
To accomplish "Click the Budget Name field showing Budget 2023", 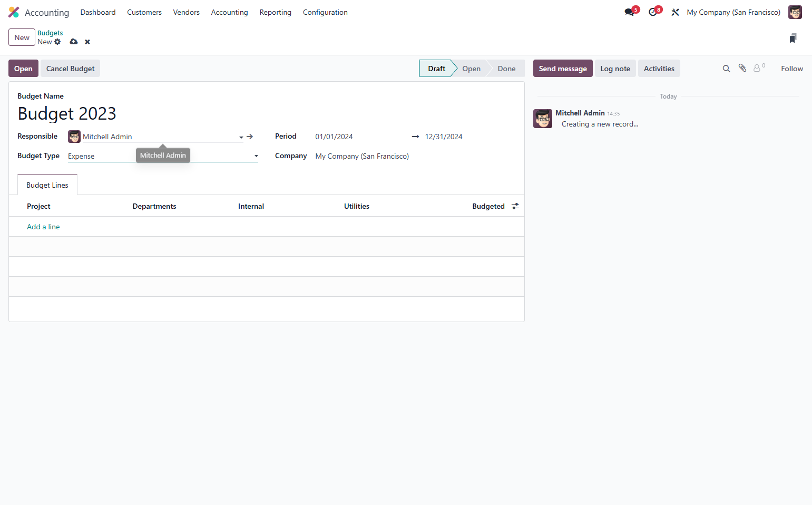I will [266, 113].
